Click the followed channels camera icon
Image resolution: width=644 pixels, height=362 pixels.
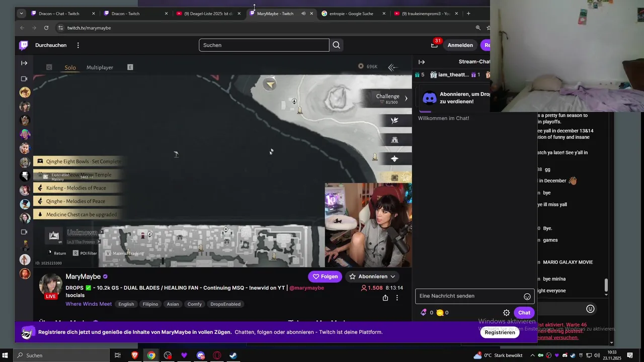coord(24,79)
